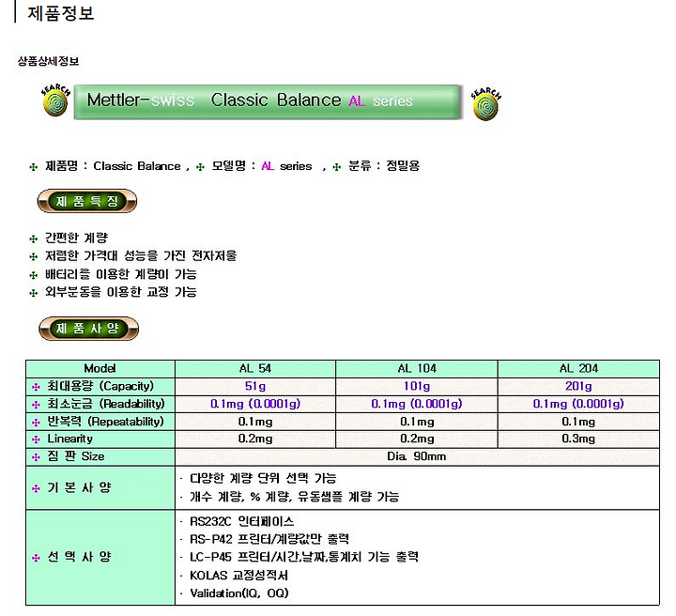The image size is (676, 616).
Task: Click the bullet icon in 기본사양 row
Action: tap(37, 488)
